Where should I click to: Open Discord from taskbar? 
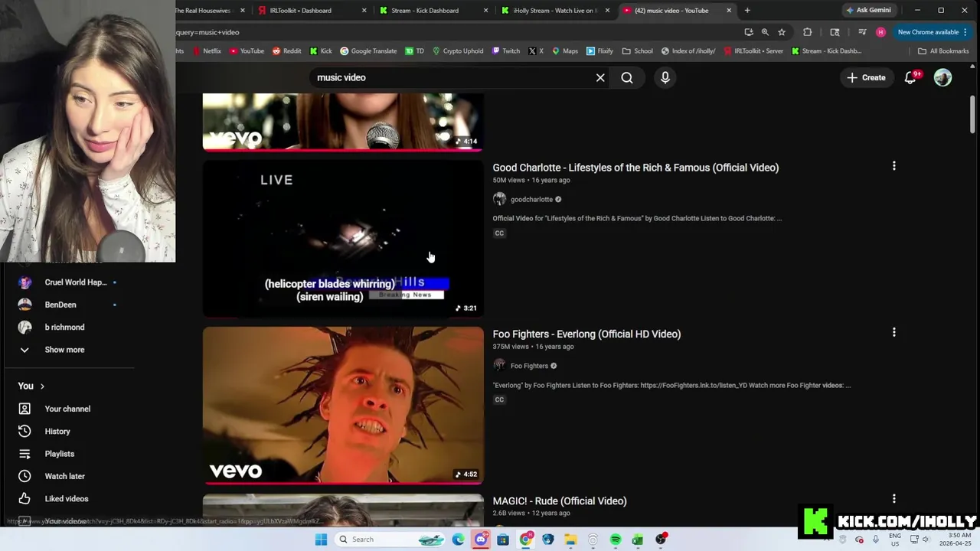[x=480, y=540]
